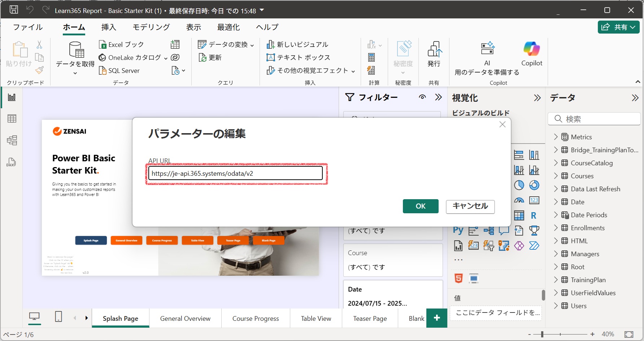Insert 新しいビジュアル
Viewport: 644px width, 341px height.
(x=297, y=44)
